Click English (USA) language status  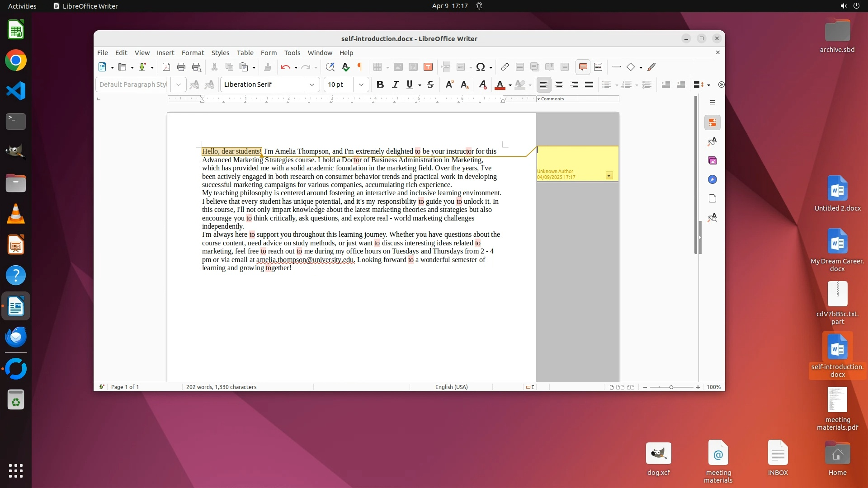point(451,387)
